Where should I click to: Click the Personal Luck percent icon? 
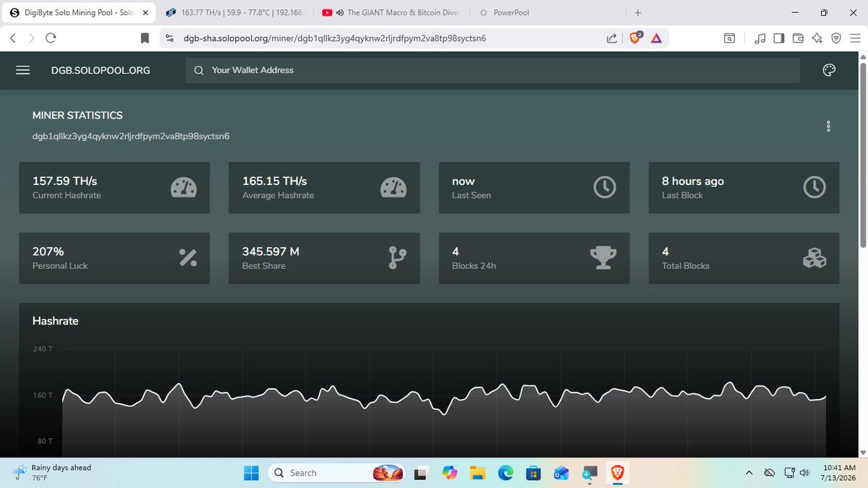point(188,257)
